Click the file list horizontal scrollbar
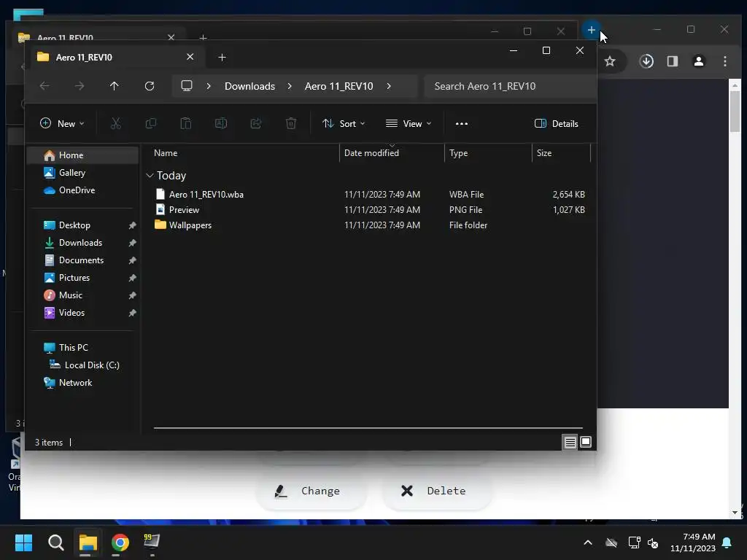 click(x=368, y=427)
